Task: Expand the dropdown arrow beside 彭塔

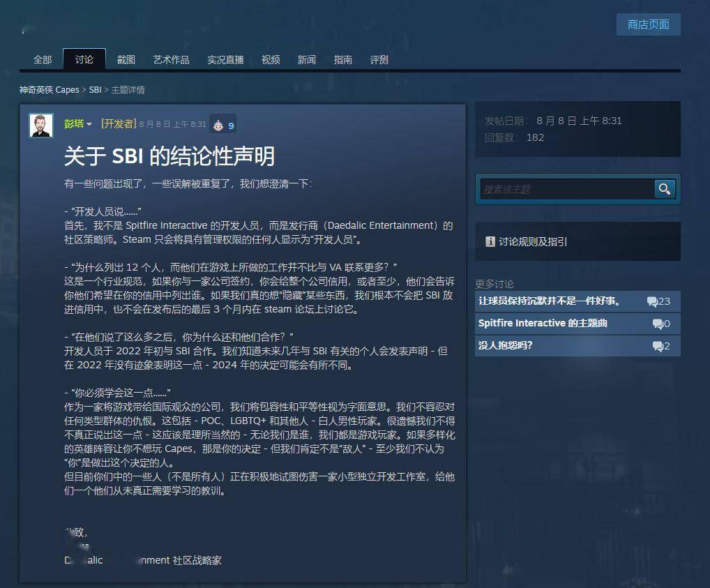Action: 89,124
